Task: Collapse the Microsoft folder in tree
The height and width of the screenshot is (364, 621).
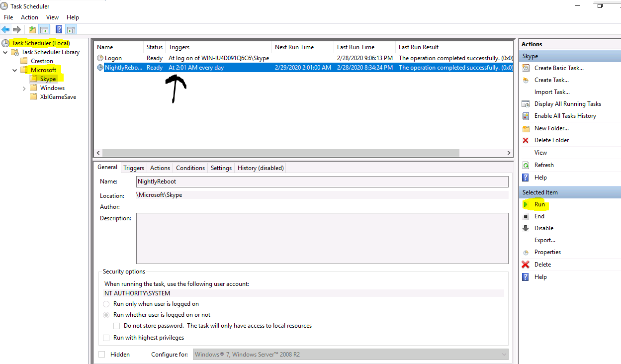Action: click(14, 70)
